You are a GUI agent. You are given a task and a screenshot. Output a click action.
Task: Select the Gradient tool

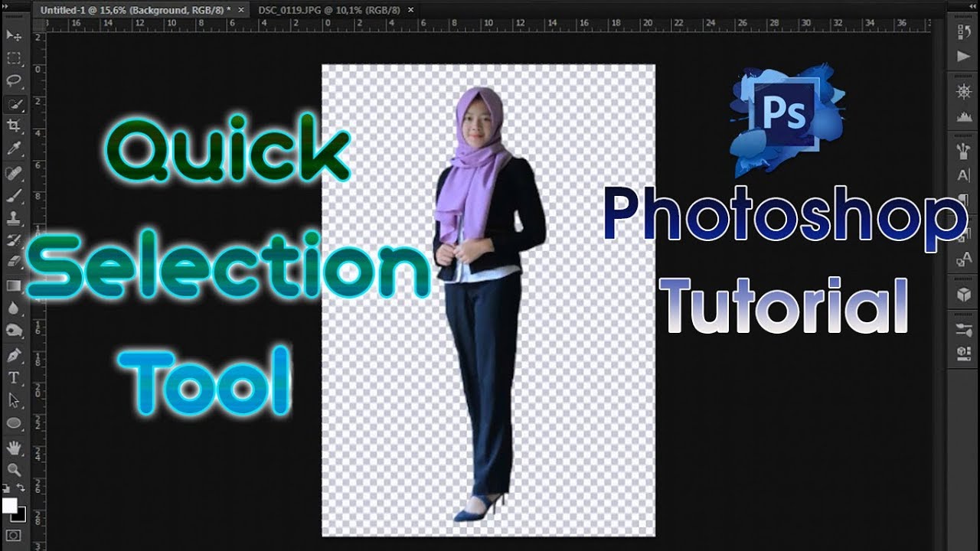[x=14, y=285]
